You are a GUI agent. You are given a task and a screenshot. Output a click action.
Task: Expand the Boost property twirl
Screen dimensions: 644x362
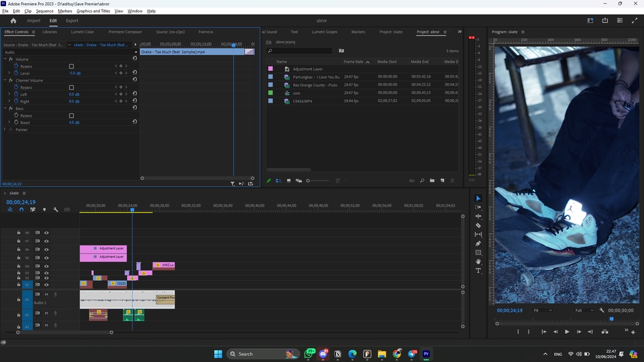pos(9,122)
